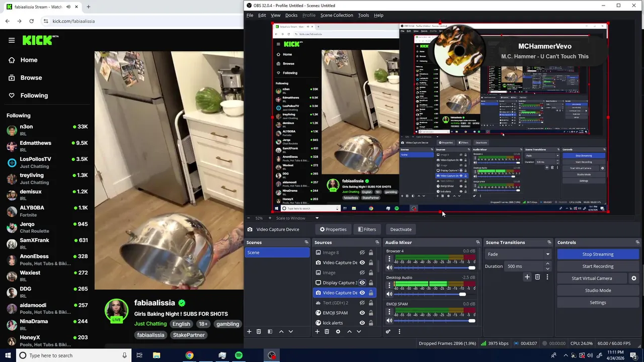Viewport: 644px width, 362px height.
Task: Open the File menu in OBS
Action: point(250,15)
